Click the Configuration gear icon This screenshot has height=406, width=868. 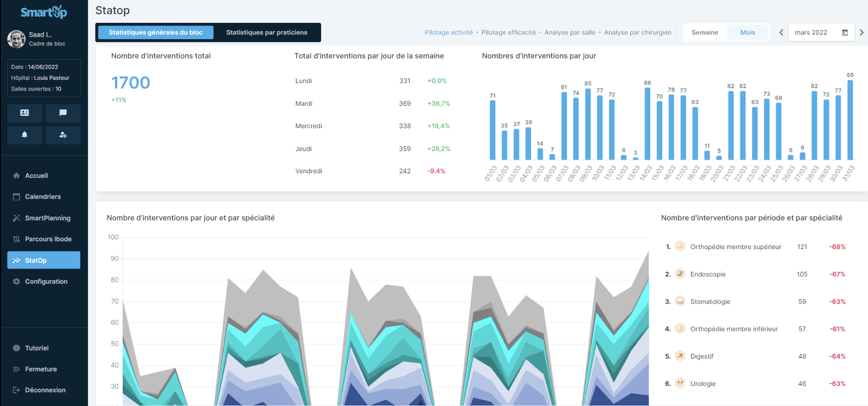[17, 282]
